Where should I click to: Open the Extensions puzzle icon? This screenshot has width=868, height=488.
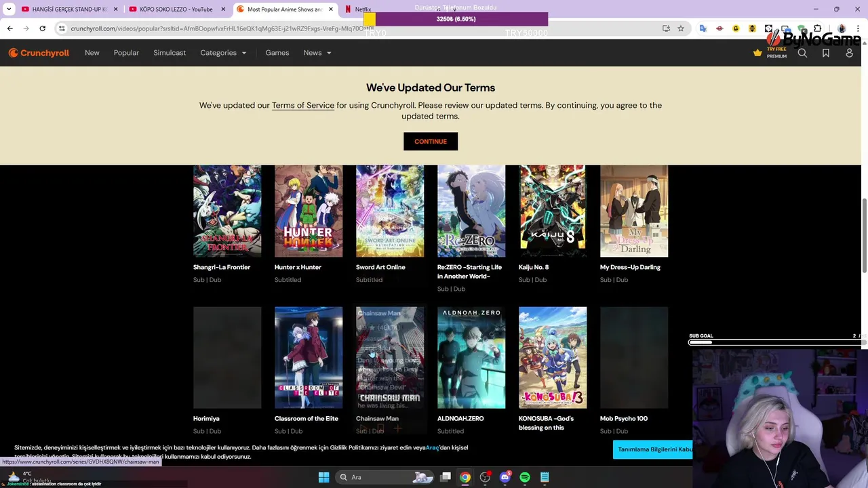point(817,28)
